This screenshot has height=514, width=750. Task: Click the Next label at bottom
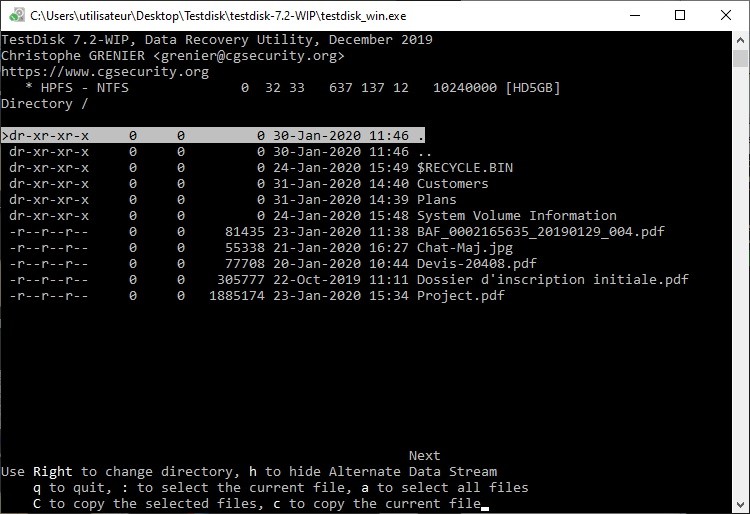coord(424,455)
